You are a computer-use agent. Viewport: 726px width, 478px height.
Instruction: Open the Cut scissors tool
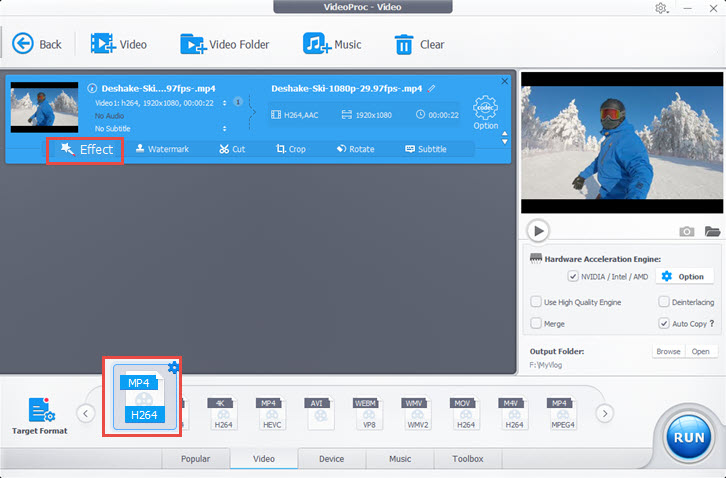[224, 149]
